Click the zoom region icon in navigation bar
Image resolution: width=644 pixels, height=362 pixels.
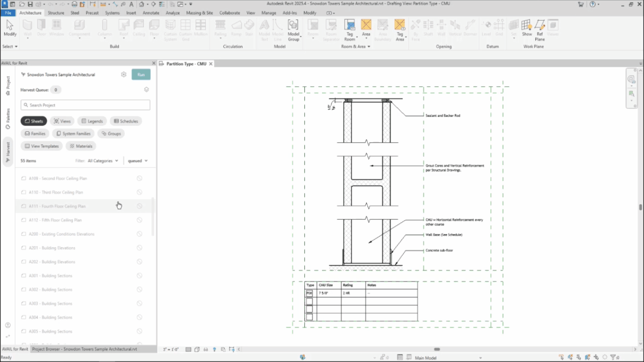631,94
